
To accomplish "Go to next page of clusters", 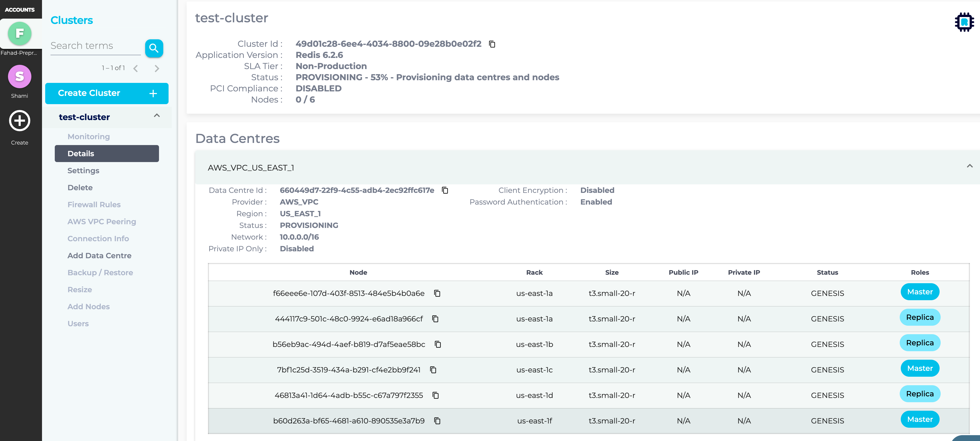I will pos(157,69).
